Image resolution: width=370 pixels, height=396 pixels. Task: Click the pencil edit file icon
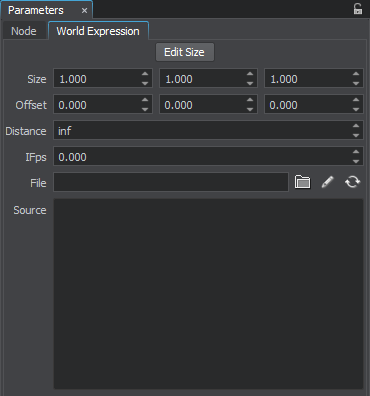(327, 182)
